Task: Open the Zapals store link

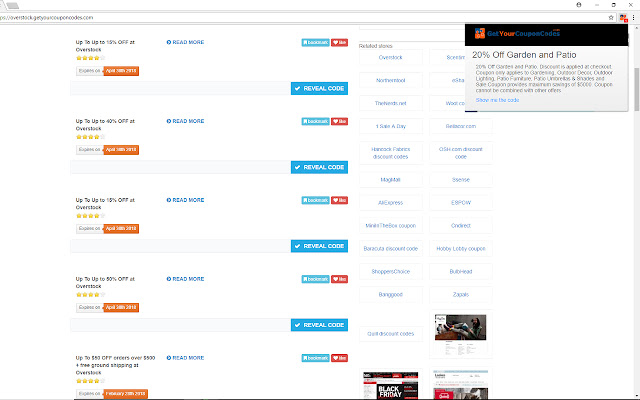Action: pos(461,294)
